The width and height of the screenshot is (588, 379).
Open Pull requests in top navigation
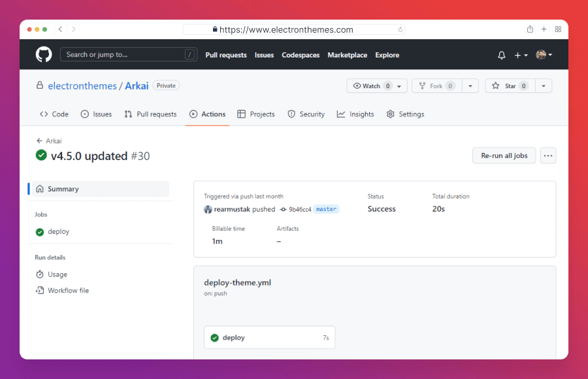(x=226, y=55)
